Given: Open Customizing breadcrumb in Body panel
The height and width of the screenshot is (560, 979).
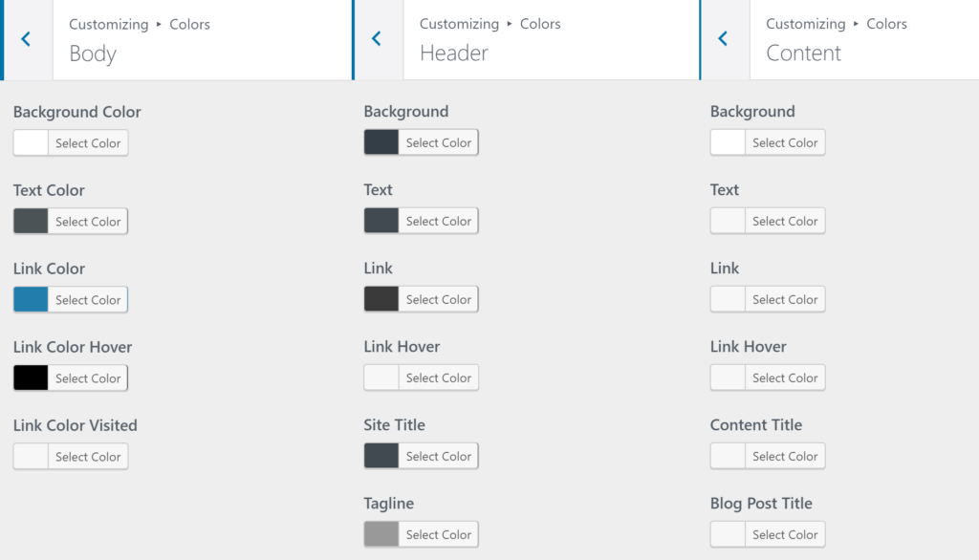Looking at the screenshot, I should pyautogui.click(x=107, y=24).
